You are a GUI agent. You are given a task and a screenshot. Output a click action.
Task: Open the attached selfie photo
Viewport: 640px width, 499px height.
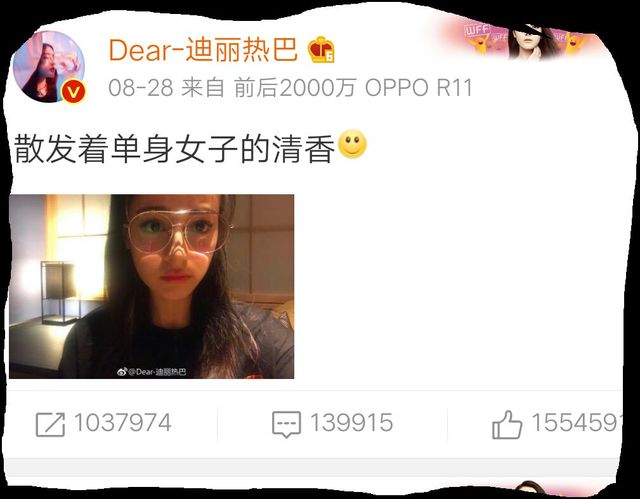tap(151, 286)
